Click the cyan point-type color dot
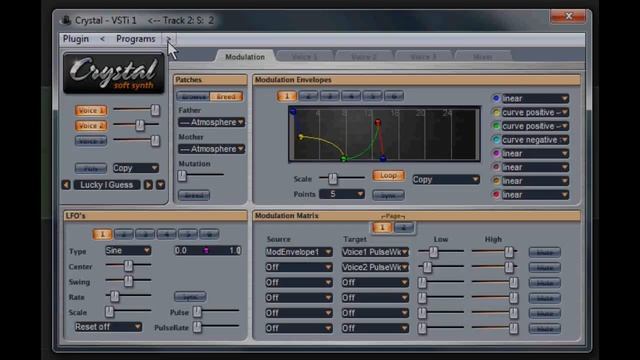640x360 pixels. pyautogui.click(x=496, y=140)
